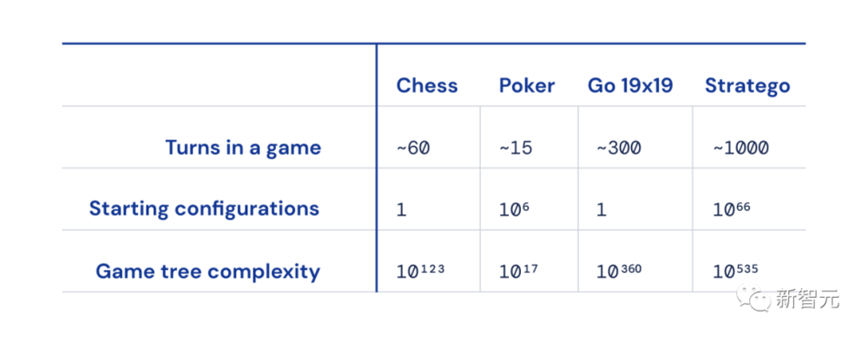The height and width of the screenshot is (337, 868).
Task: Click the ~300 turns cell for Go
Action: [x=618, y=148]
